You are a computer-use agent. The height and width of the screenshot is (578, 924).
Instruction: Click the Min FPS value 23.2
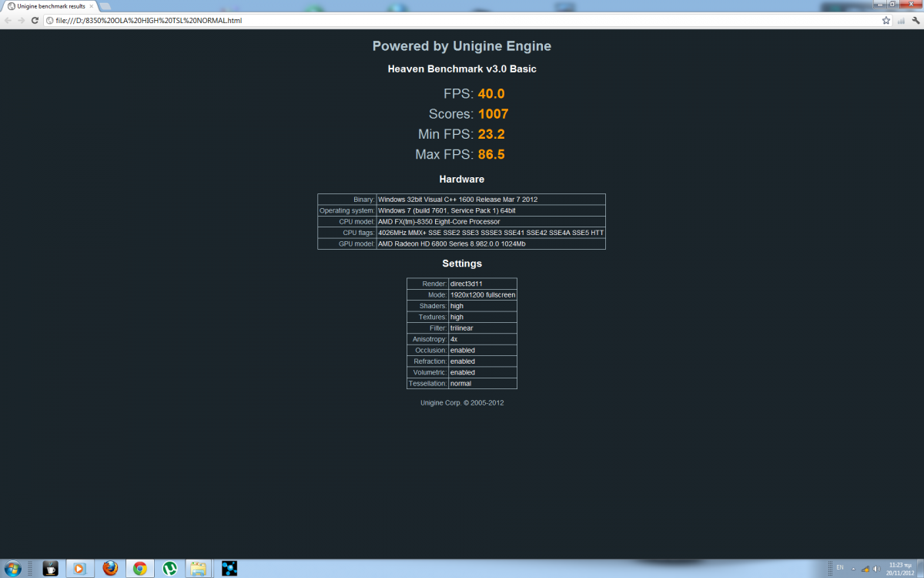click(x=491, y=134)
